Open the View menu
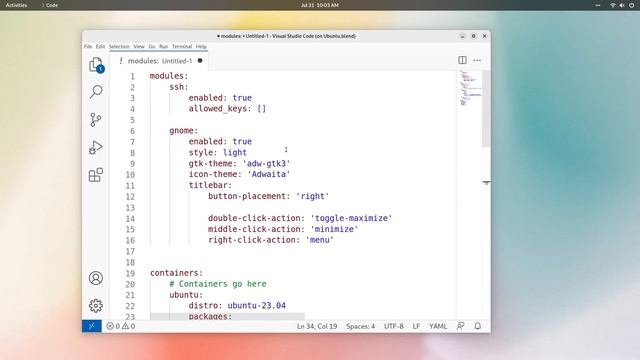This screenshot has height=360, width=640. pos(139,47)
